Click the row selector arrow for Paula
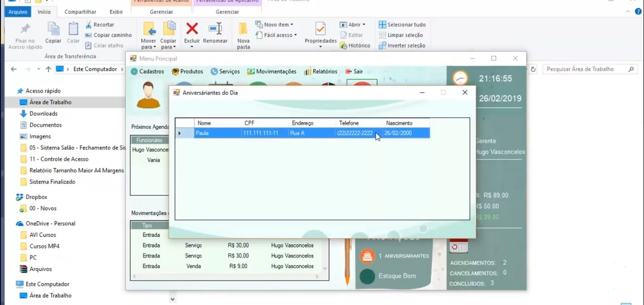 185,133
